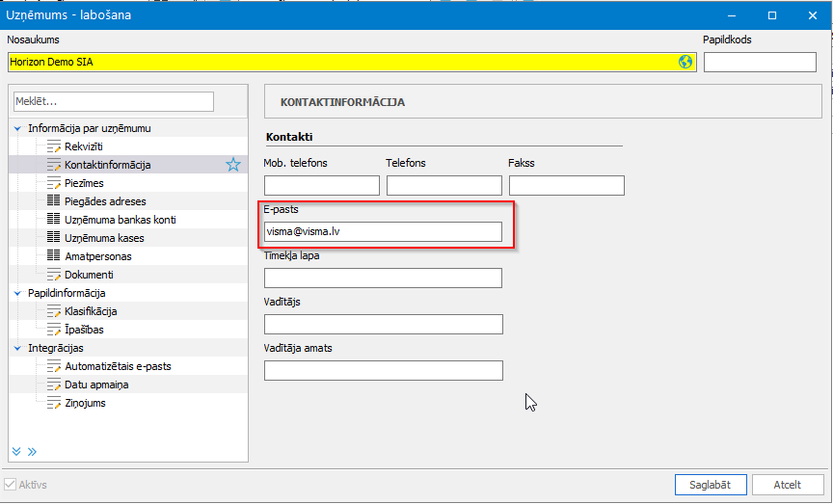Screen dimensions: 833x504
Task: Collapse the Papildinformācija group
Action: pos(17,293)
